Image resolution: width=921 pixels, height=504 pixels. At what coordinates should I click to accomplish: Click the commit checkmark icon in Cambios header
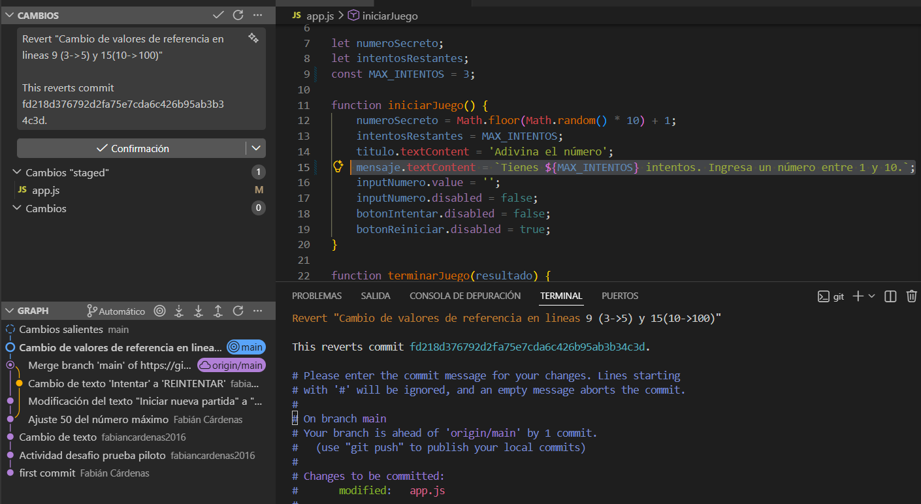218,15
